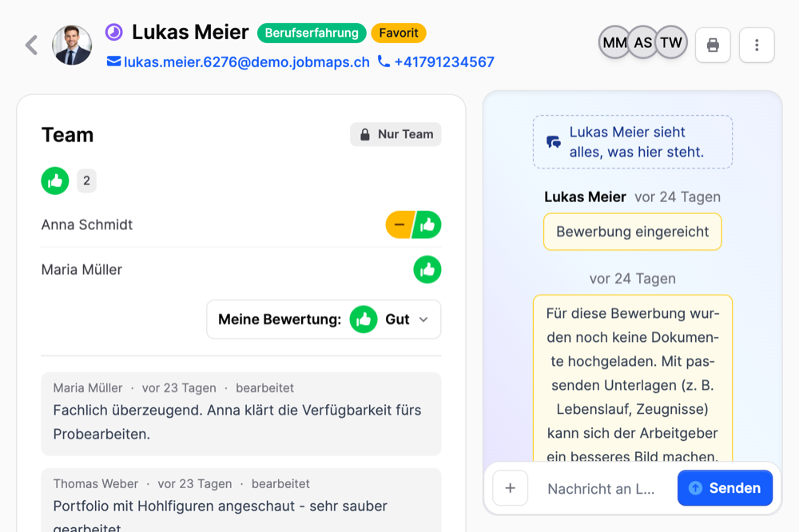The width and height of the screenshot is (799, 532).
Task: Click 'vor 24 Tagen' timestamp above the yellow note
Action: [632, 279]
